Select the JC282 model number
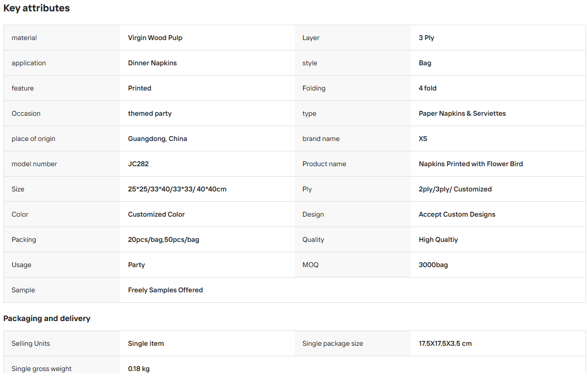 coord(138,164)
